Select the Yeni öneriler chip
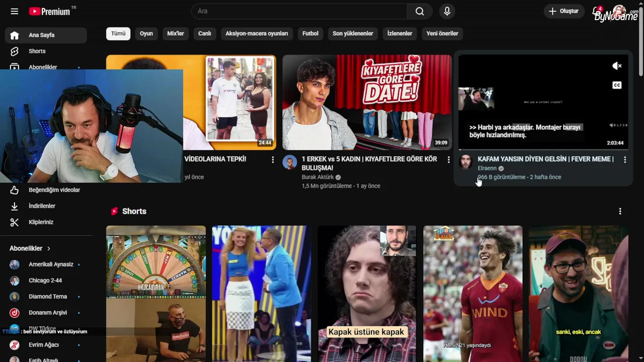The image size is (644, 362). pyautogui.click(x=442, y=34)
